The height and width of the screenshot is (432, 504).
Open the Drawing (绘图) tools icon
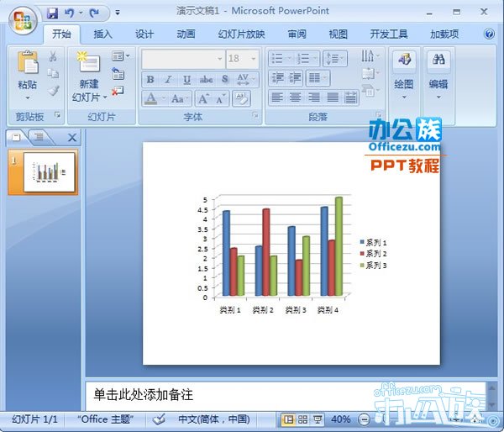(404, 61)
